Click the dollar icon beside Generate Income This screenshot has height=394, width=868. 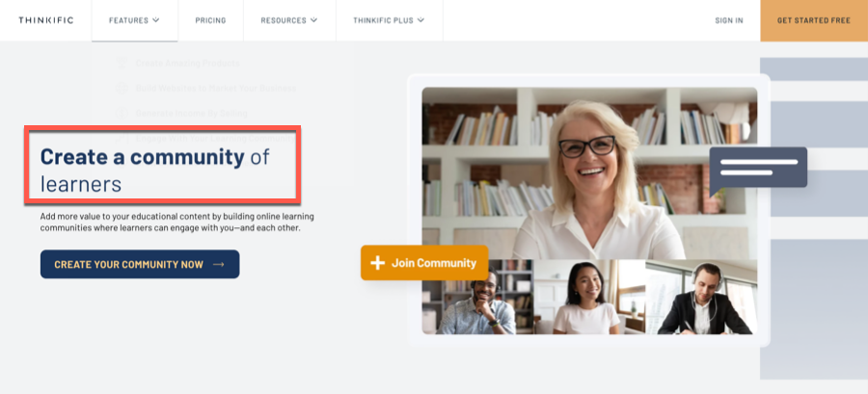[122, 114]
